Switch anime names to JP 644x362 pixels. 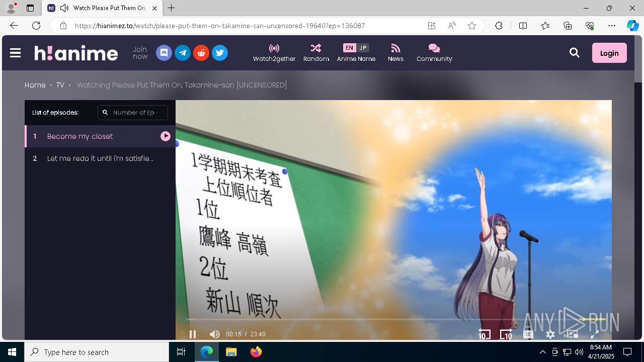click(363, 48)
